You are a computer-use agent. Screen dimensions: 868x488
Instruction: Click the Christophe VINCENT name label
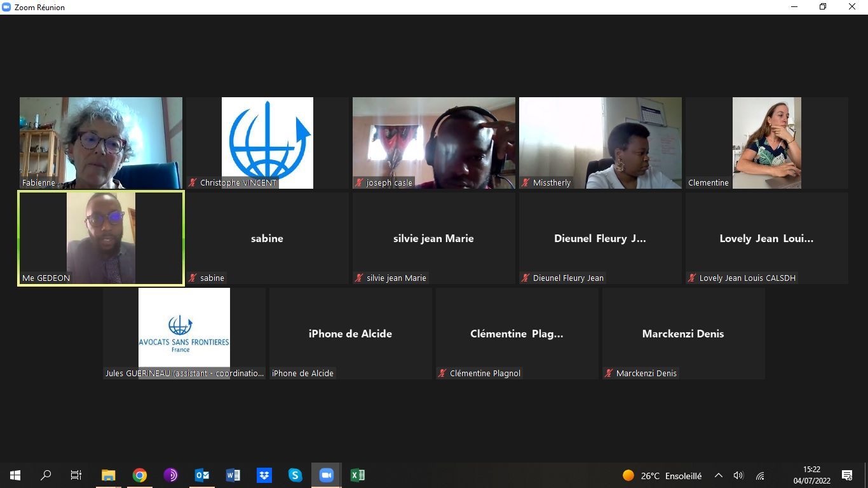[x=238, y=182]
